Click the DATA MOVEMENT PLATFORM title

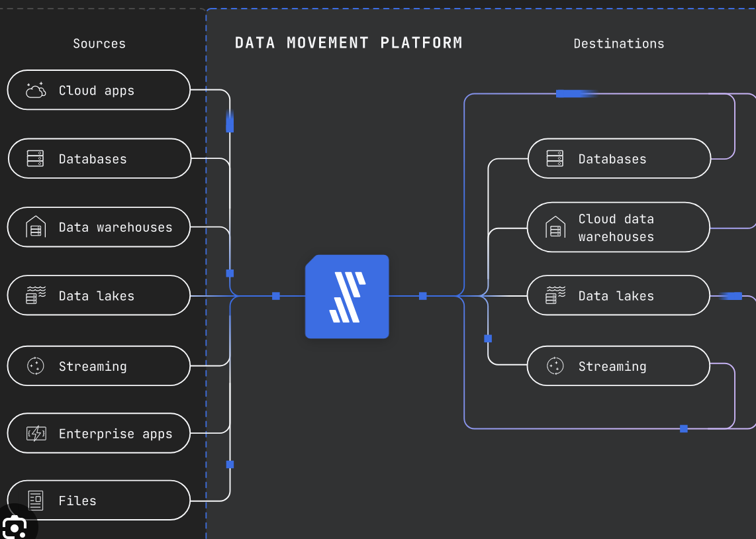pos(349,43)
